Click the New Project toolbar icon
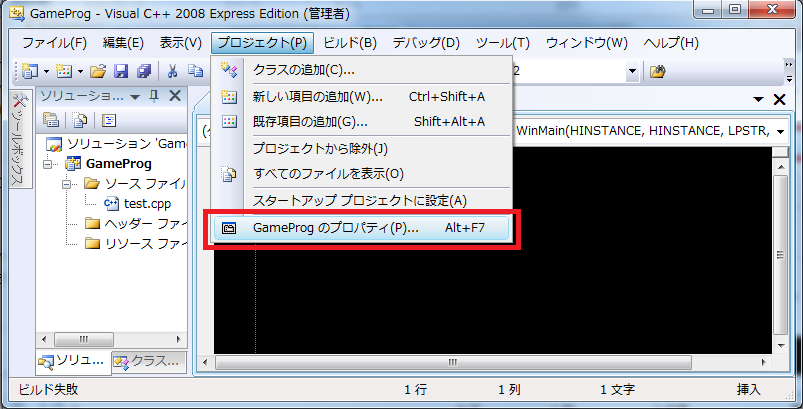Screen dimensions: 803x409 [x=30, y=71]
